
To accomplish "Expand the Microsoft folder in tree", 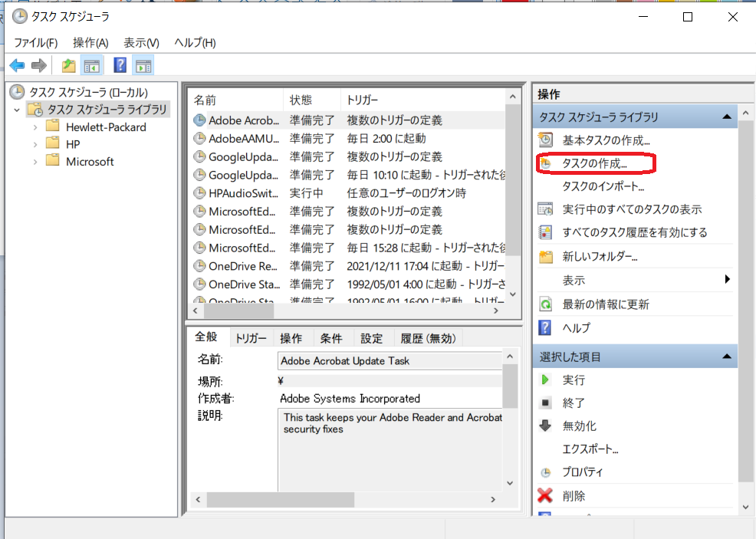I will coord(35,162).
